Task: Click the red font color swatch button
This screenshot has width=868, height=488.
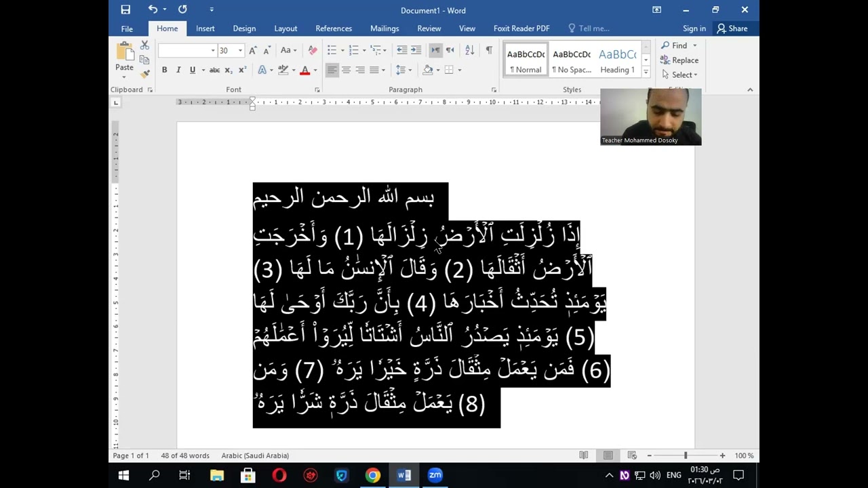Action: (x=305, y=70)
